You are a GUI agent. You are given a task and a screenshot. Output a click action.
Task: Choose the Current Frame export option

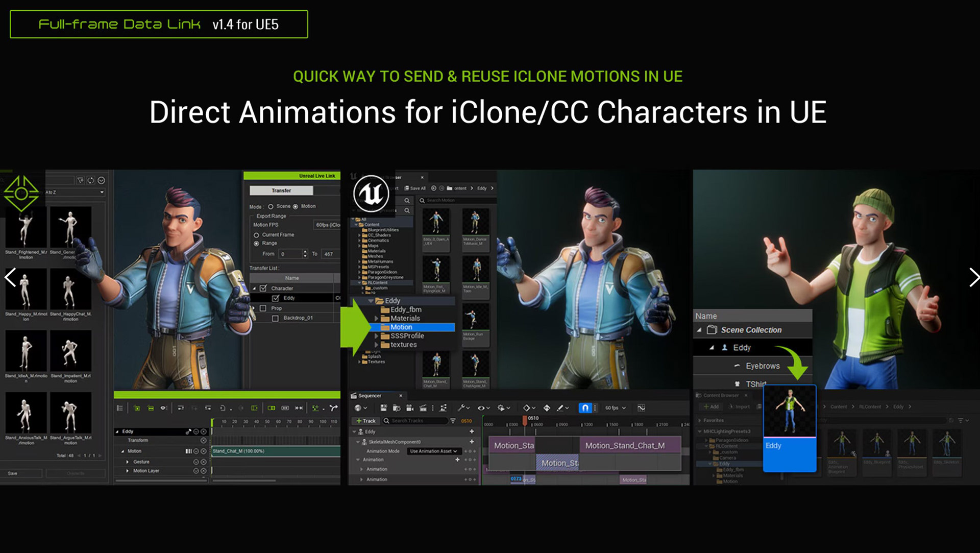point(256,235)
